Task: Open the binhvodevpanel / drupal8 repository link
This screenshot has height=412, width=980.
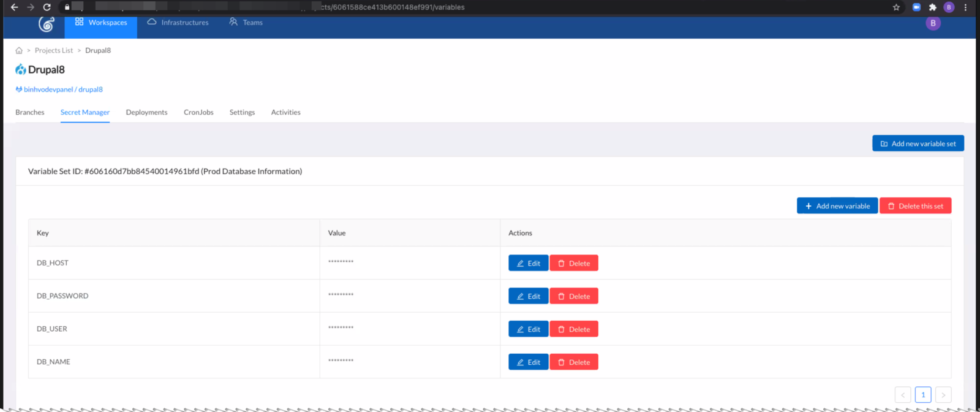Action: click(x=63, y=90)
